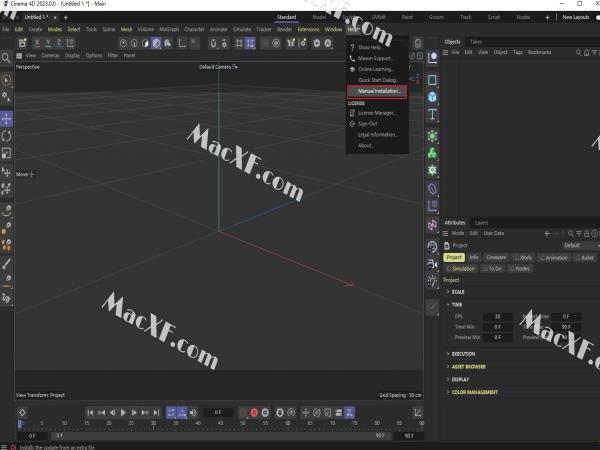Click viewport hamburger menu icon
The width and height of the screenshot is (600, 450).
[19, 55]
